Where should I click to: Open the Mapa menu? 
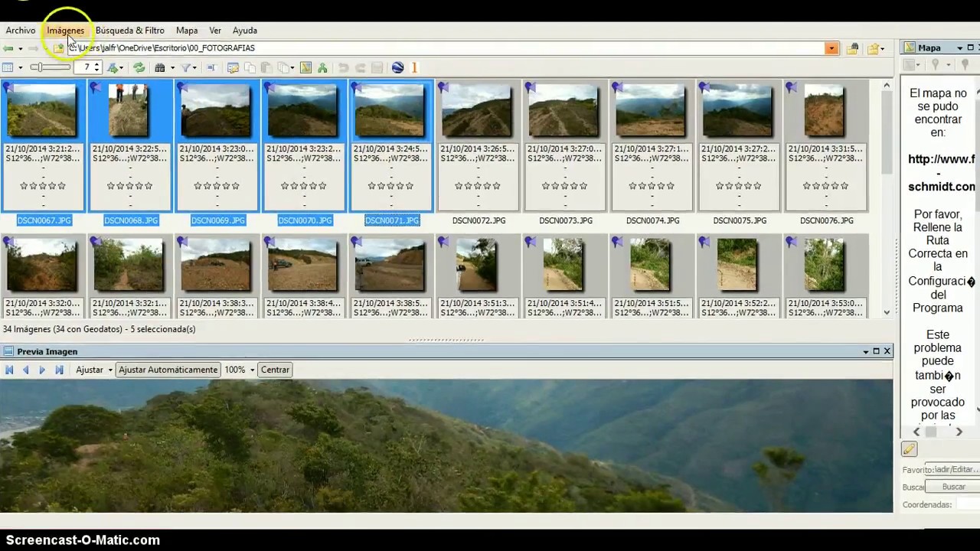point(187,31)
